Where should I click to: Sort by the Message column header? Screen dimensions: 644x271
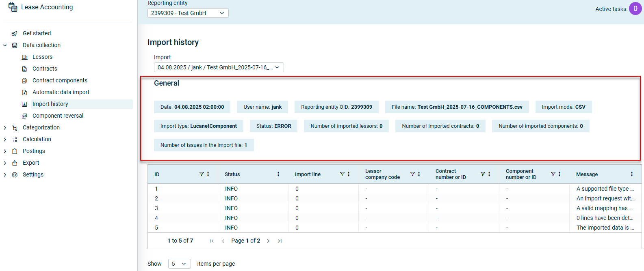click(x=587, y=174)
